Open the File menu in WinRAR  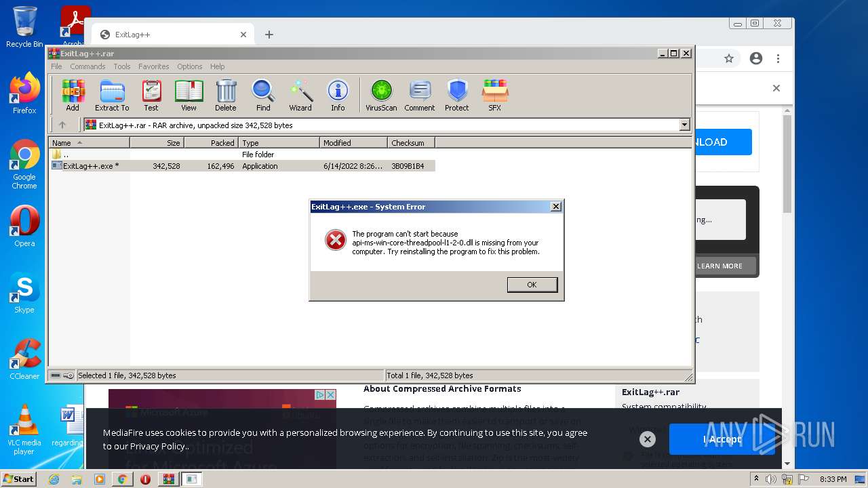(56, 66)
